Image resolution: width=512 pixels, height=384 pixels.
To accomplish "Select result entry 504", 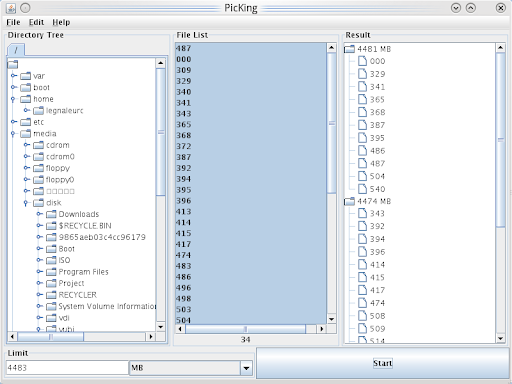I will pyautogui.click(x=377, y=176).
